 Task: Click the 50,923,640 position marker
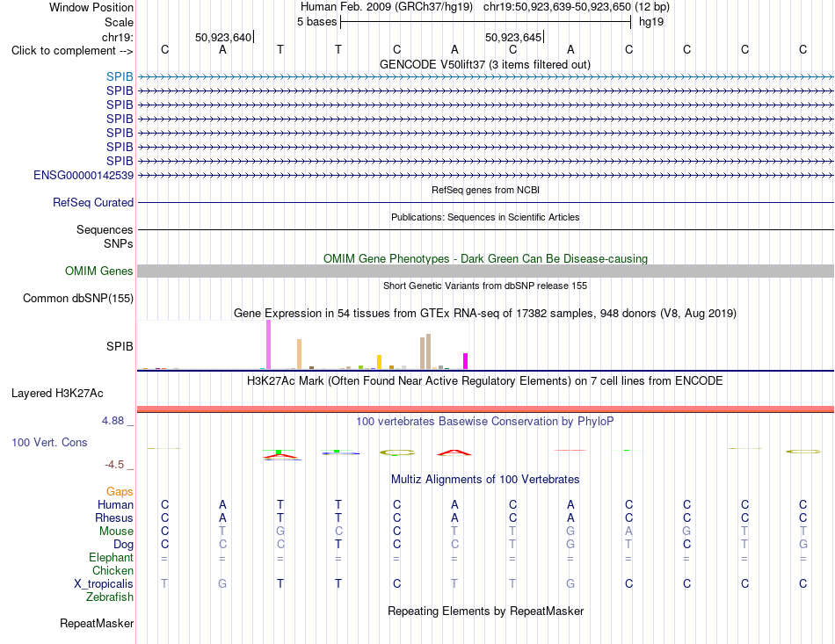(224, 37)
